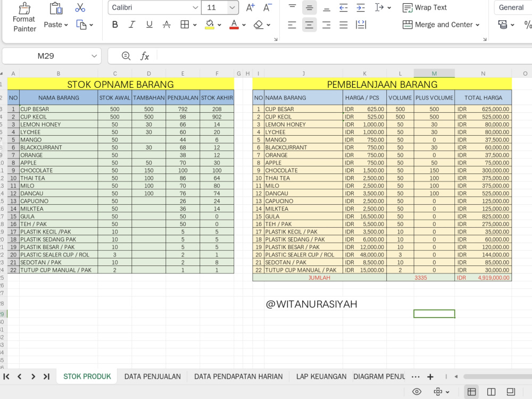The width and height of the screenshot is (532, 399).
Task: Apply yellow fill color bucket
Action: [x=210, y=24]
